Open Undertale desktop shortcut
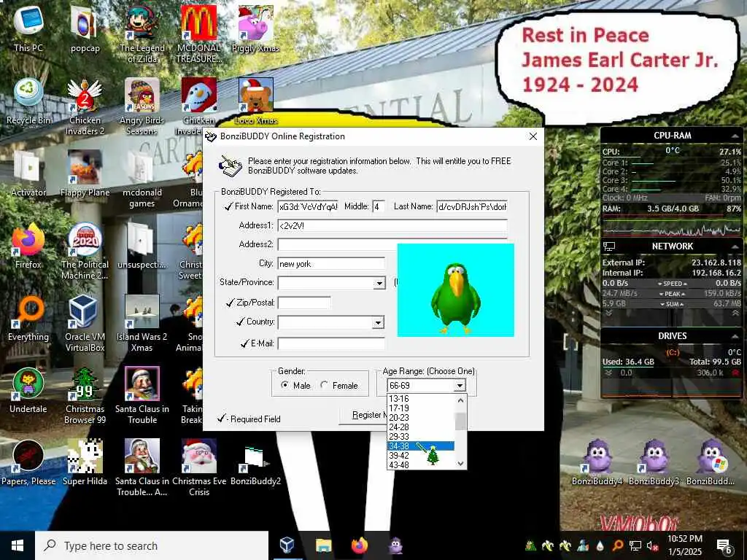 pyautogui.click(x=28, y=391)
